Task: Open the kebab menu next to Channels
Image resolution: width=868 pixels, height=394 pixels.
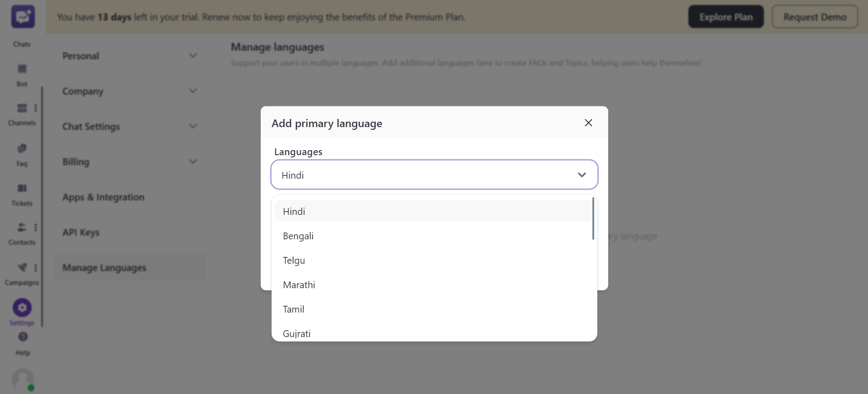Action: pyautogui.click(x=36, y=108)
